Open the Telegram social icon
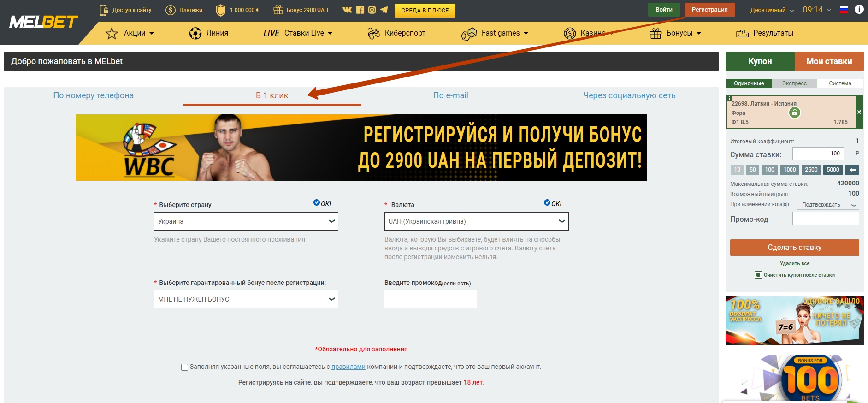 pos(384,10)
